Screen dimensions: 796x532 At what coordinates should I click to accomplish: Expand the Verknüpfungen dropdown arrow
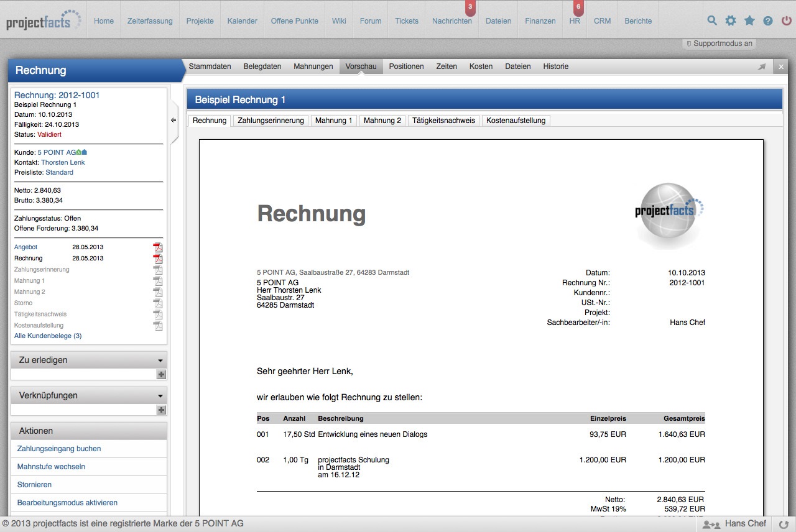pos(160,396)
